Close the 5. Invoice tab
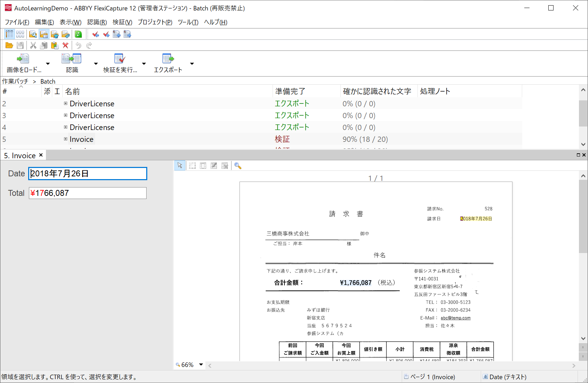This screenshot has height=383, width=588. coord(41,155)
